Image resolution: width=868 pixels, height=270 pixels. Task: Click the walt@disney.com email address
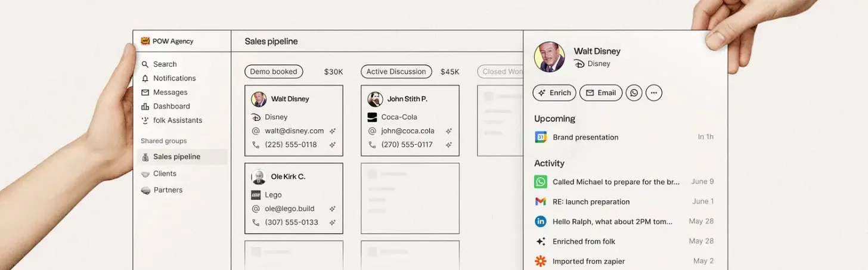pyautogui.click(x=294, y=131)
